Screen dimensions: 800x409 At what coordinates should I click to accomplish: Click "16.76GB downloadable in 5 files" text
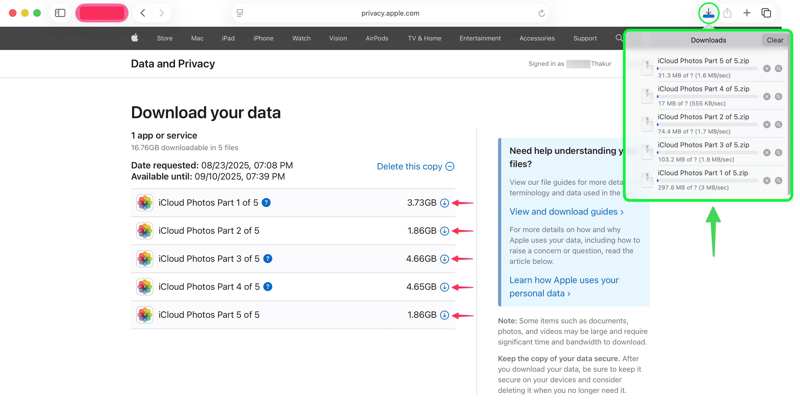(x=185, y=147)
